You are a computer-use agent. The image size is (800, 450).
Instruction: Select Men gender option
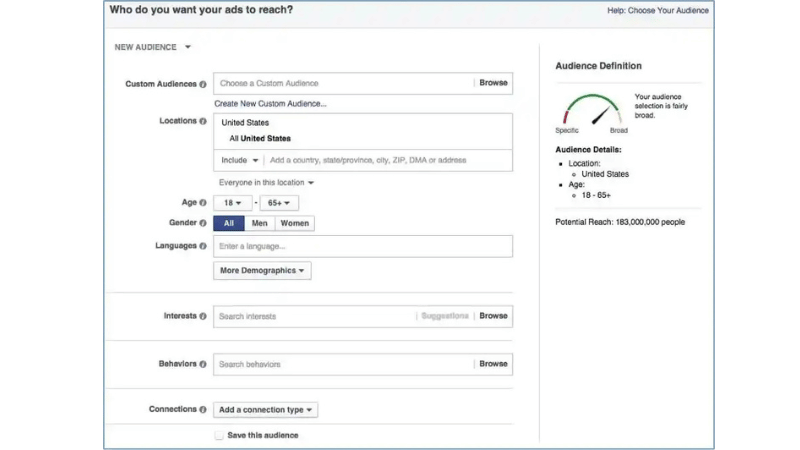tap(260, 223)
